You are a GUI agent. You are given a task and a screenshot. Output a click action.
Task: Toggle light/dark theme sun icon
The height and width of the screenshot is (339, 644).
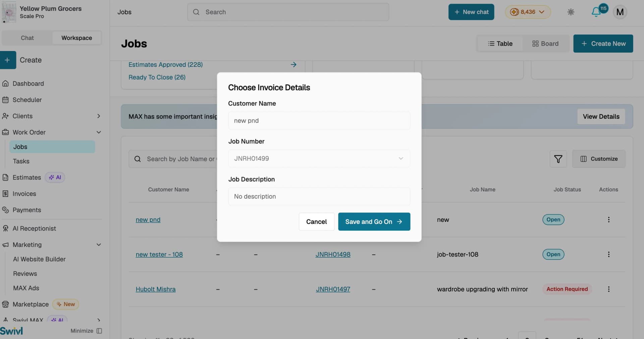pos(571,12)
